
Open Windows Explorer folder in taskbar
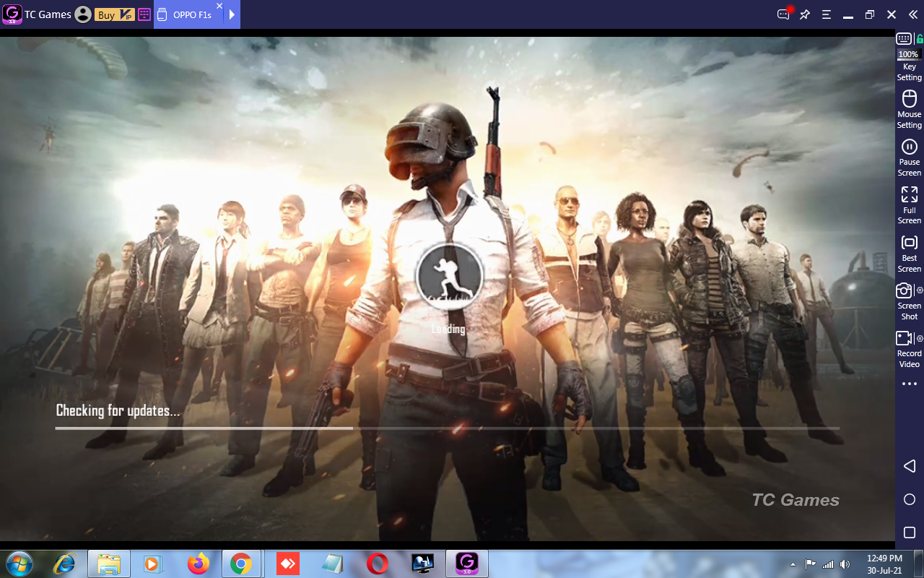pos(109,564)
